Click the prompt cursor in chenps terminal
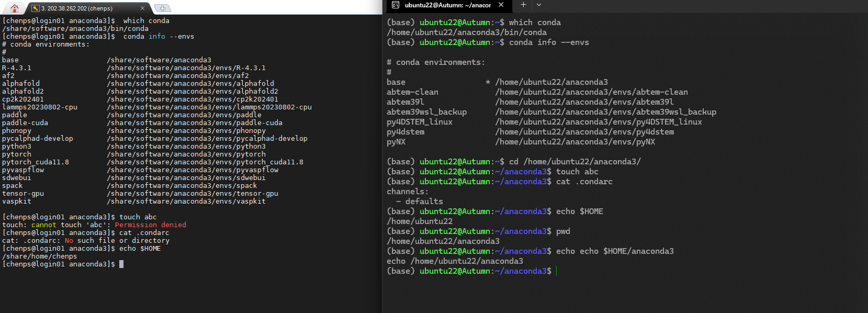This screenshot has width=868, height=313. [121, 264]
